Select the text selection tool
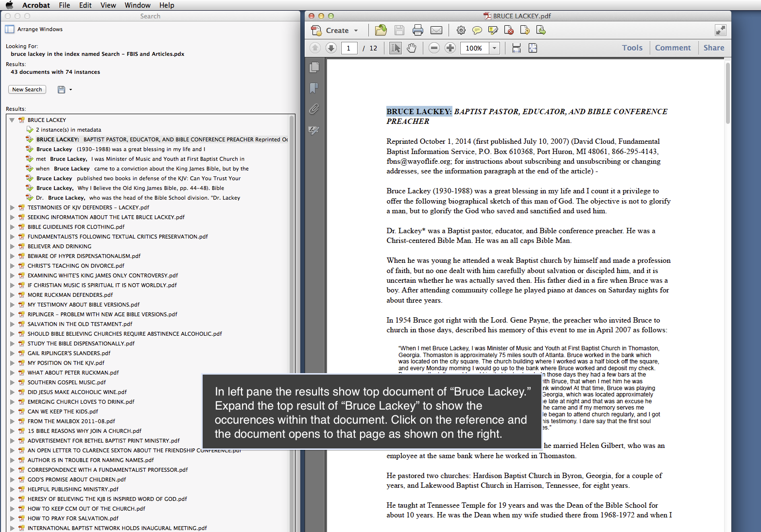The height and width of the screenshot is (532, 761). [396, 48]
